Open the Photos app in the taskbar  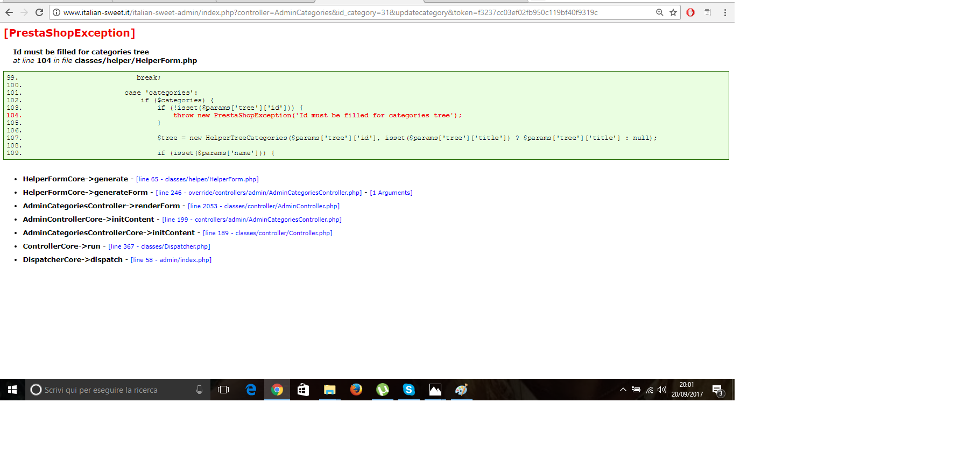pyautogui.click(x=435, y=390)
